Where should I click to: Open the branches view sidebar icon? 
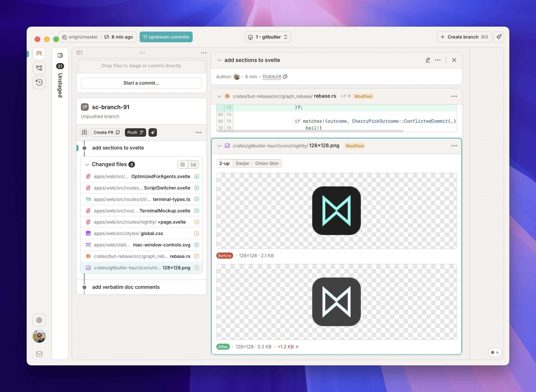(39, 68)
